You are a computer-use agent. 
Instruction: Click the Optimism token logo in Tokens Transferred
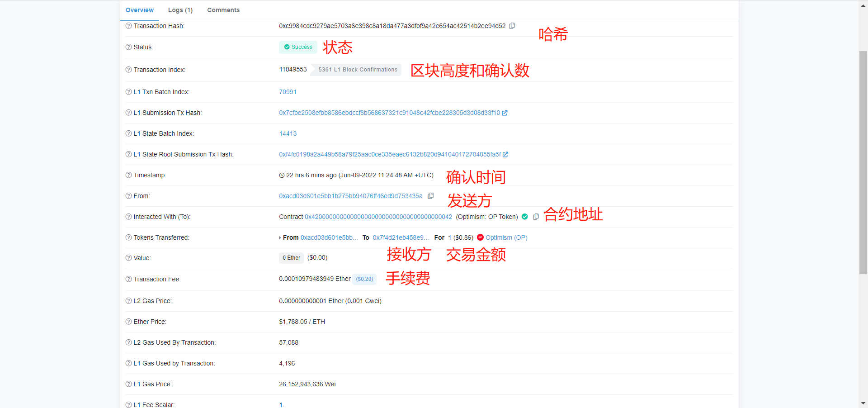[x=481, y=237]
